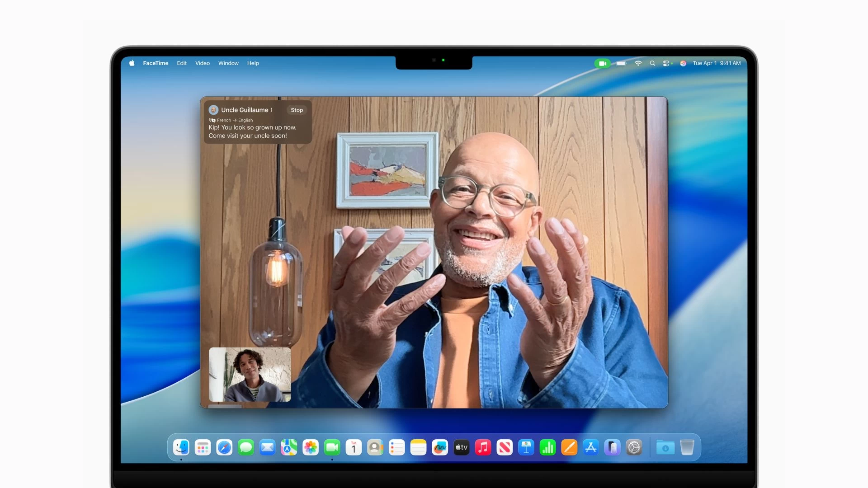Open Spotlight search from the menu bar

coord(652,63)
